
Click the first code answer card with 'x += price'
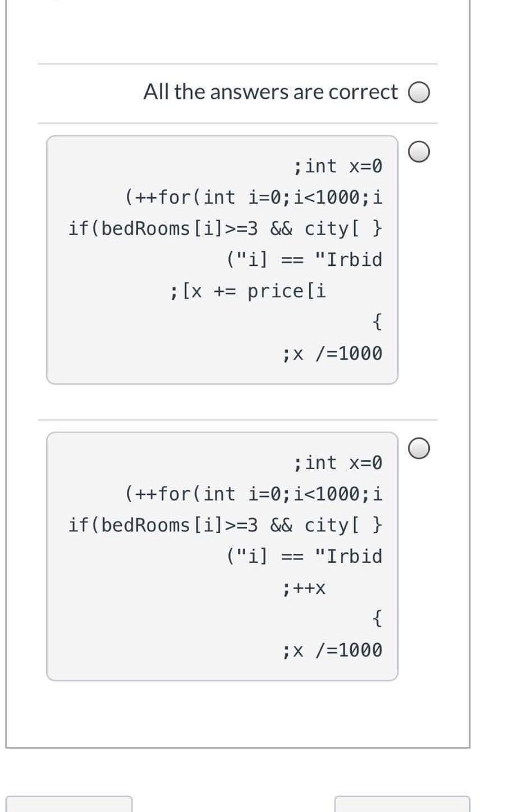point(222,258)
